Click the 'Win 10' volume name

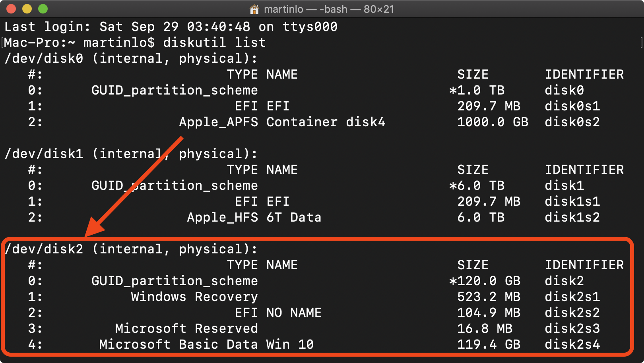(x=290, y=344)
